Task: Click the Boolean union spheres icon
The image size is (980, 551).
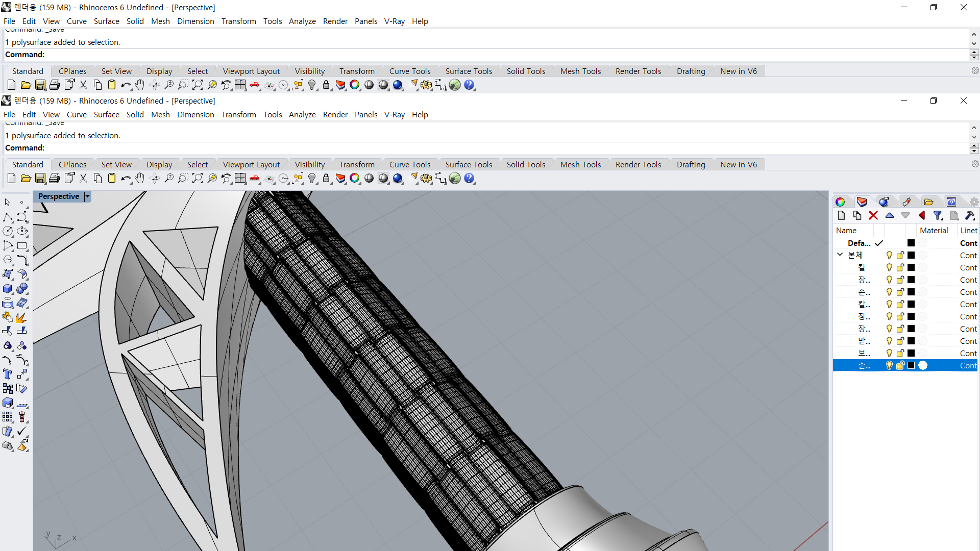Action: [x=22, y=289]
